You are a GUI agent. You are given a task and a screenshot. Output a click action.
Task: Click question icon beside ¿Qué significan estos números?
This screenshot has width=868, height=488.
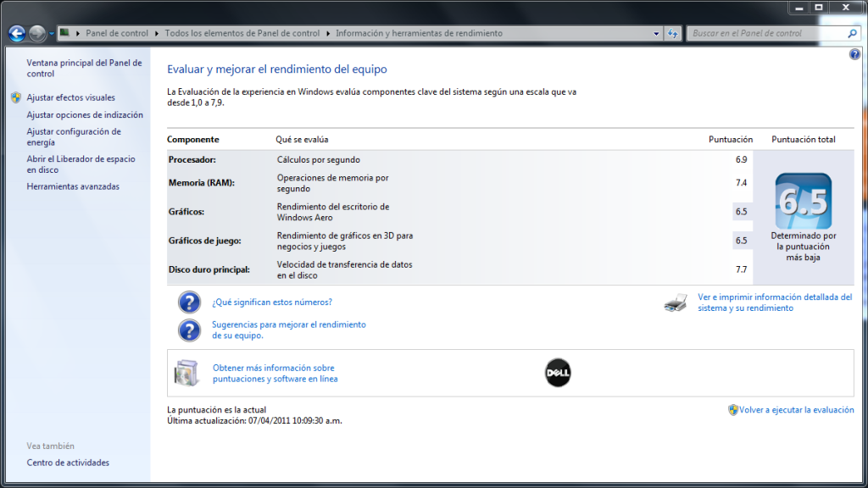click(189, 302)
